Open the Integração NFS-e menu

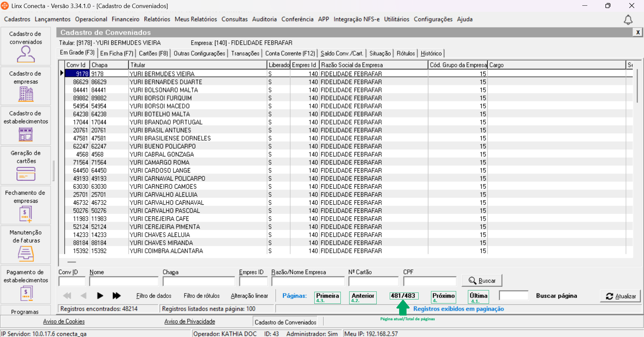357,19
